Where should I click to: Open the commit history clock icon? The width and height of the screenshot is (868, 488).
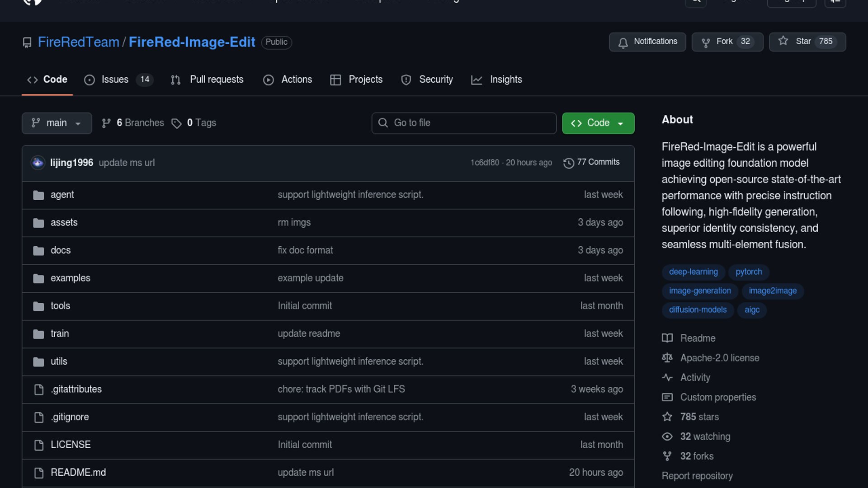(568, 163)
